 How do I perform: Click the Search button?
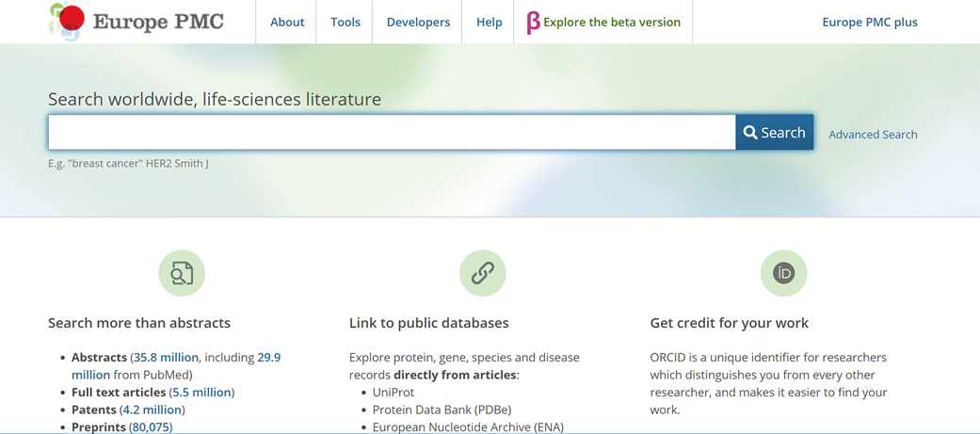[x=775, y=133]
